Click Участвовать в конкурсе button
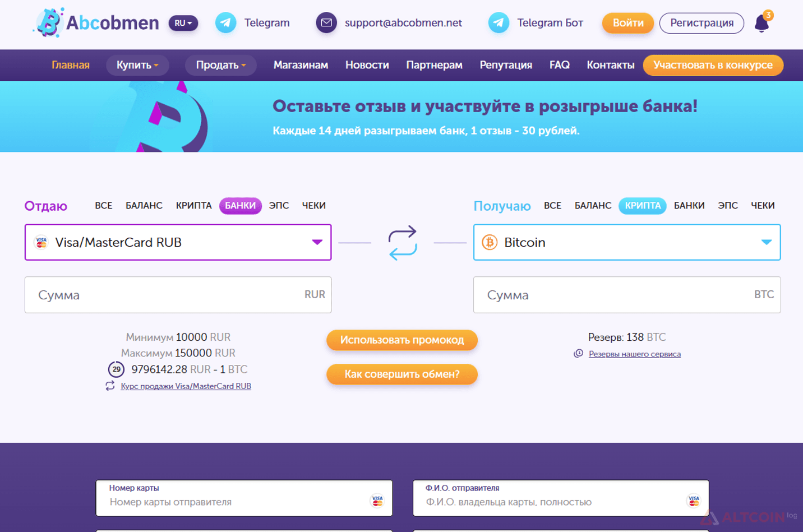Screen dimensions: 803x532 [x=713, y=65]
